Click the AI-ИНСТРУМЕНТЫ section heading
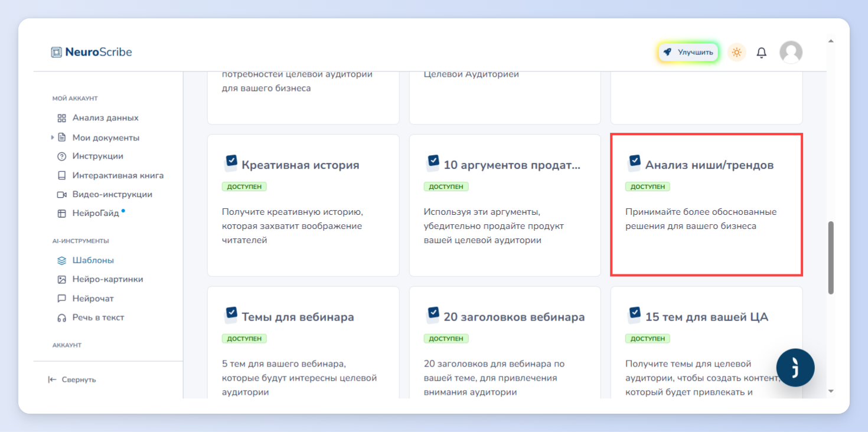The height and width of the screenshot is (432, 868). tap(81, 241)
